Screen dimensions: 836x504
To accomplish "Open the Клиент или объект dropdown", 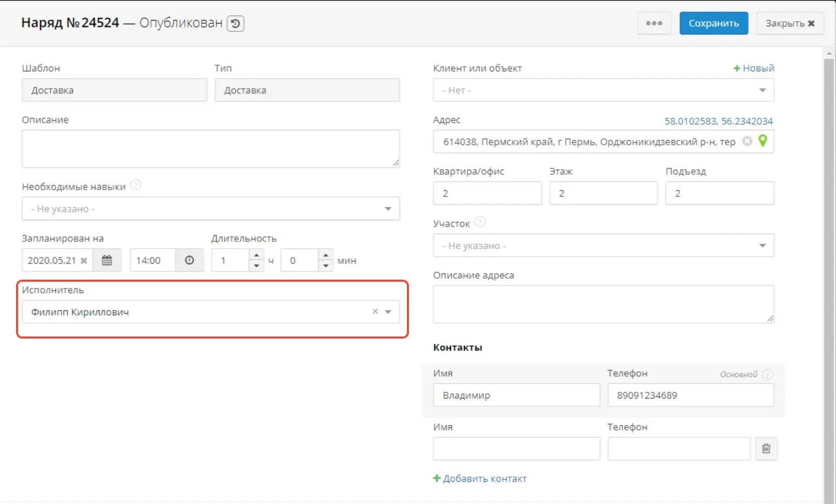I will coord(603,90).
